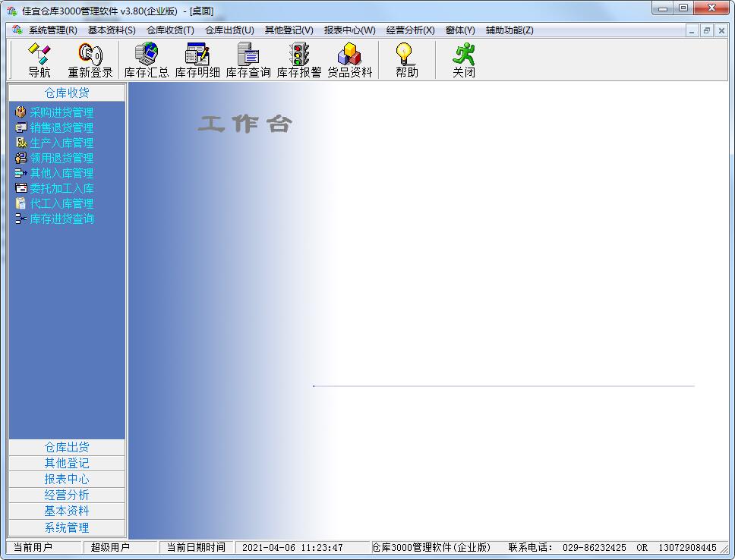Open the 库存进货查询 link
Image resolution: width=735 pixels, height=560 pixels.
62,219
